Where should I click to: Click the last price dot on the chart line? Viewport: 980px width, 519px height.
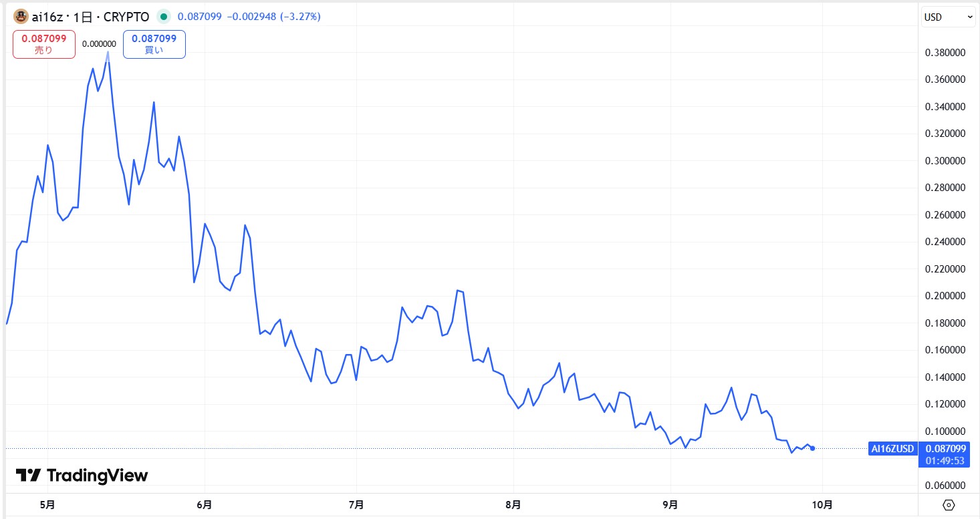coord(812,448)
